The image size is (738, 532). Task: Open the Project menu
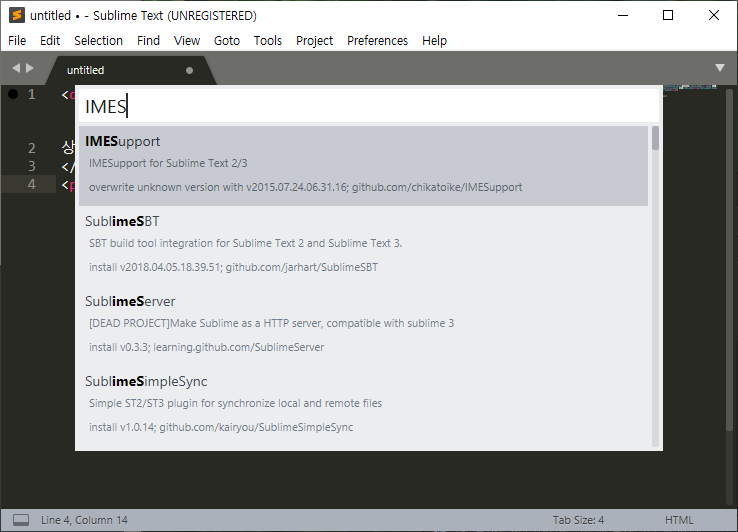coord(314,40)
